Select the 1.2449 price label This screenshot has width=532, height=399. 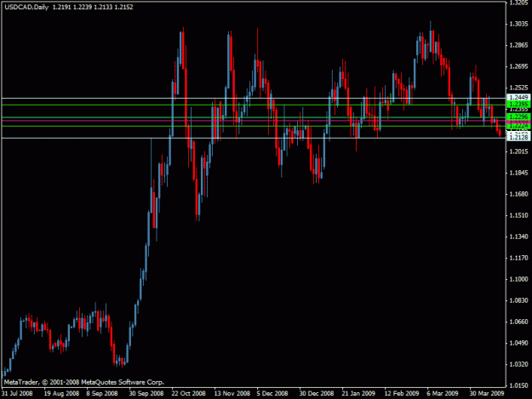coord(518,98)
